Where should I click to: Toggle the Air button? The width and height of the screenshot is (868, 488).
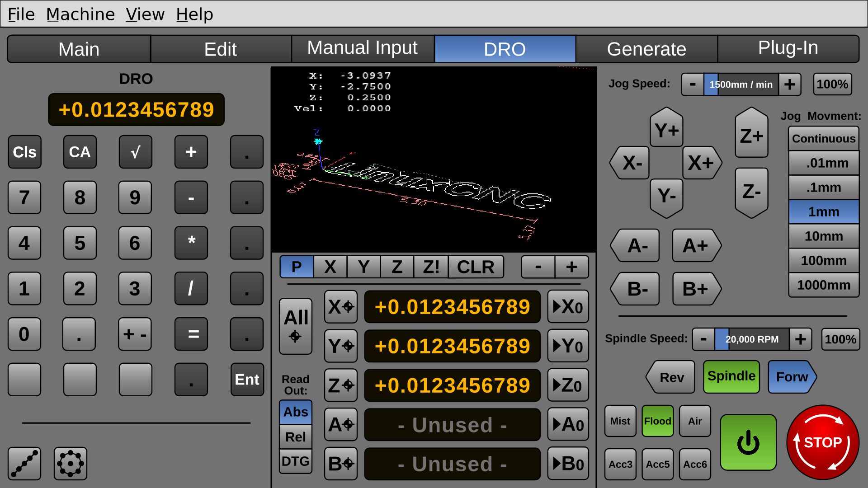tap(695, 421)
